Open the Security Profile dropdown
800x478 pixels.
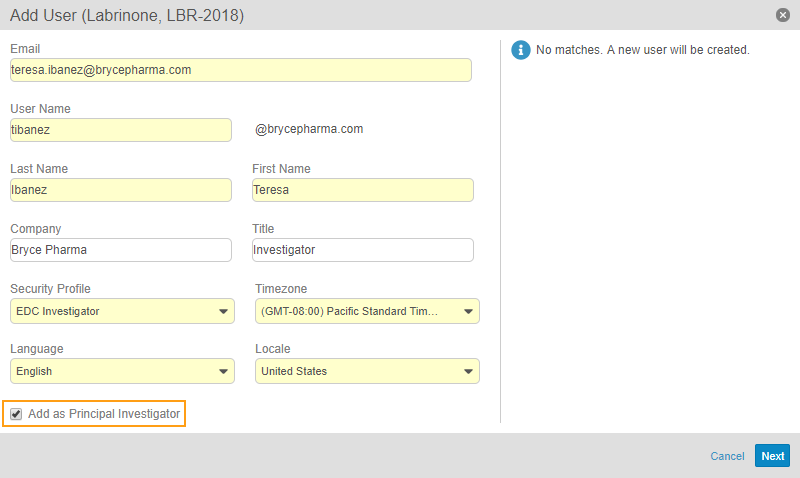pyautogui.click(x=122, y=312)
